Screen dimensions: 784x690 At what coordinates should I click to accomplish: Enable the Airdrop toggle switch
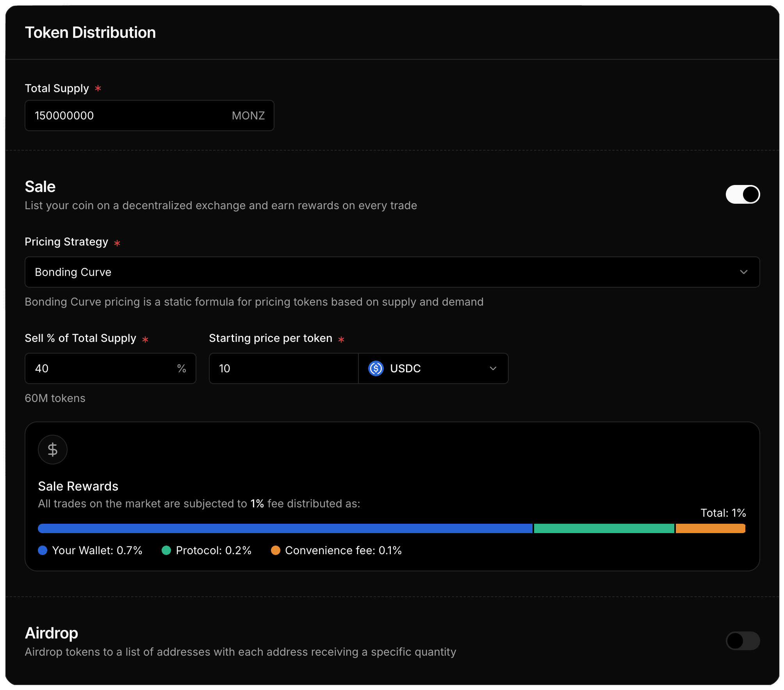743,641
